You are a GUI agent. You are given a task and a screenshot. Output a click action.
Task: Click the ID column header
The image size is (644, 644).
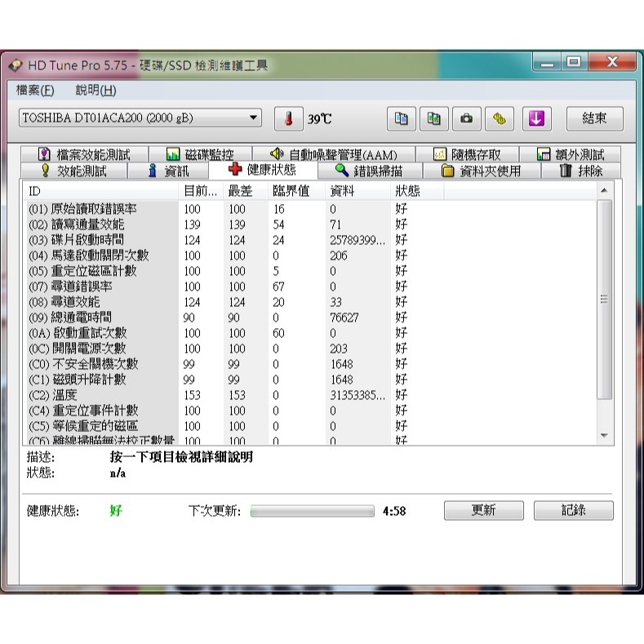coord(100,191)
